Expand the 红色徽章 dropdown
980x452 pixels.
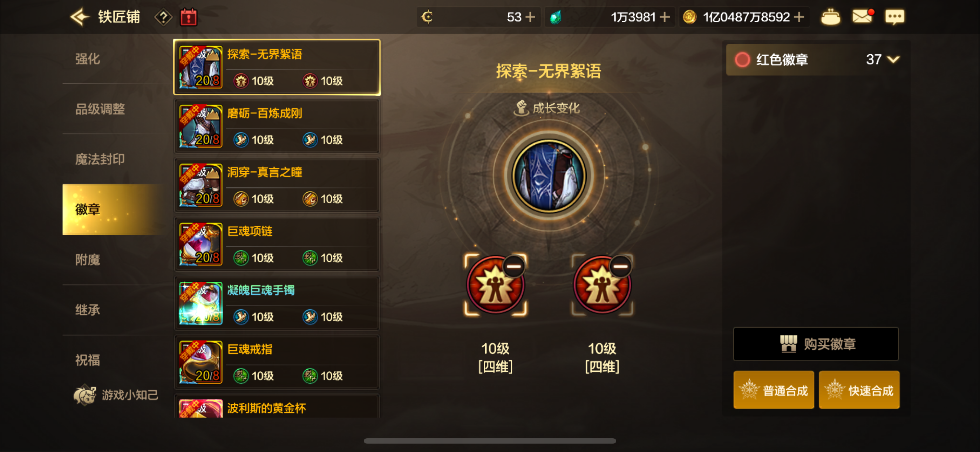tap(814, 60)
